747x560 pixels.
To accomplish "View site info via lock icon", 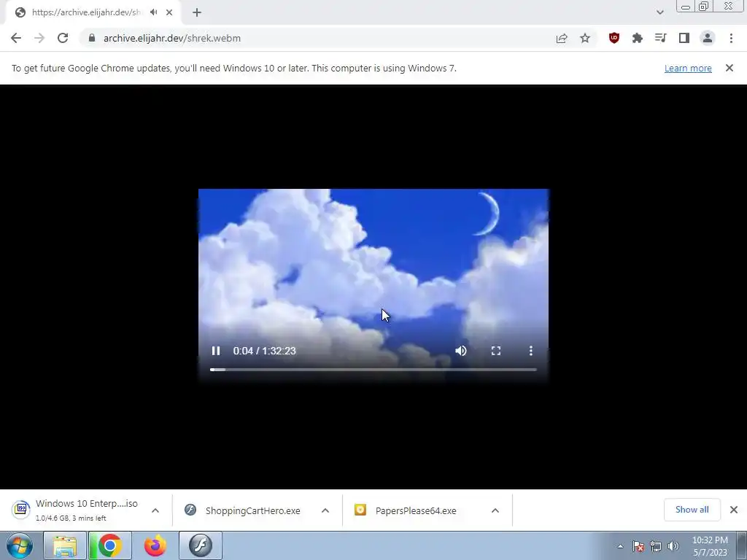I will pyautogui.click(x=92, y=38).
